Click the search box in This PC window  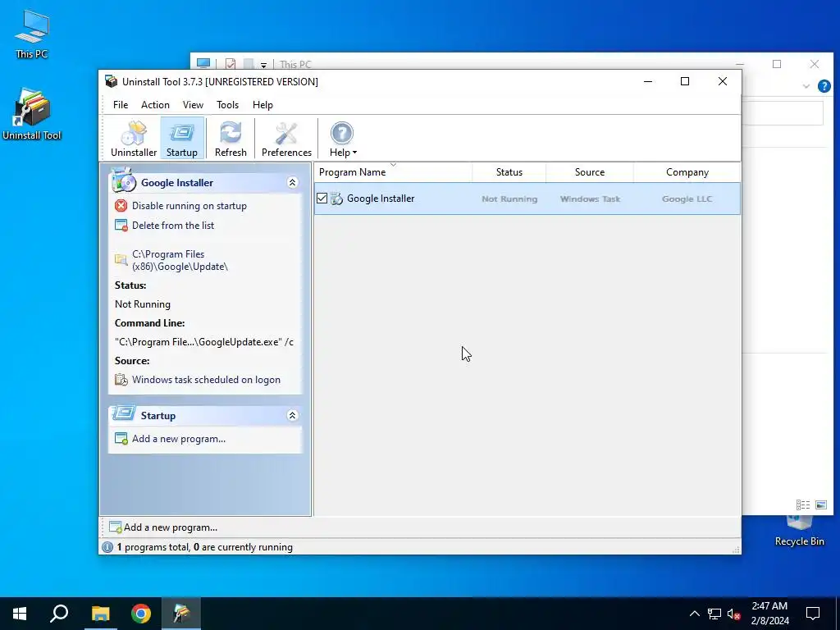(x=782, y=113)
